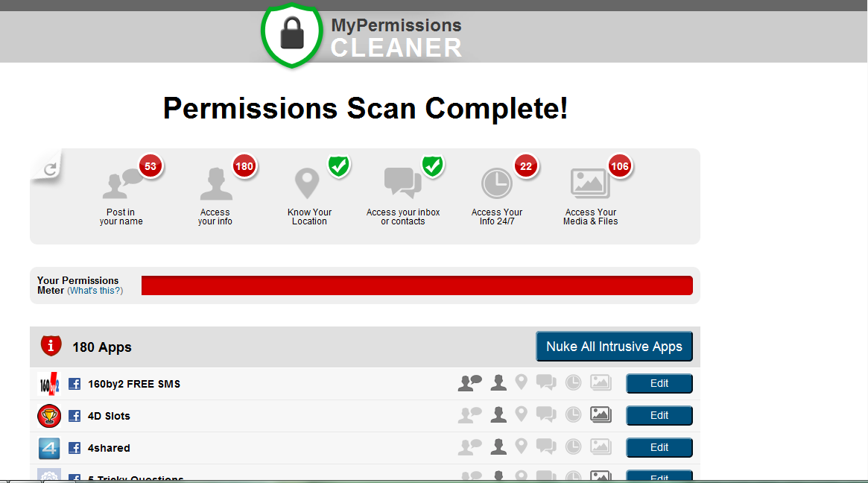Click the red 106 badge
The image size is (868, 483).
pyautogui.click(x=619, y=166)
